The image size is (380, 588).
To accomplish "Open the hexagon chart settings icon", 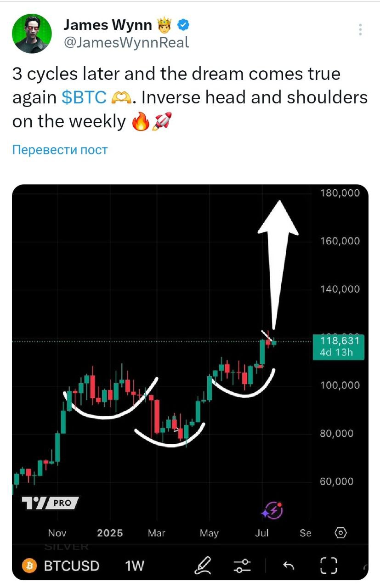I will click(x=340, y=533).
